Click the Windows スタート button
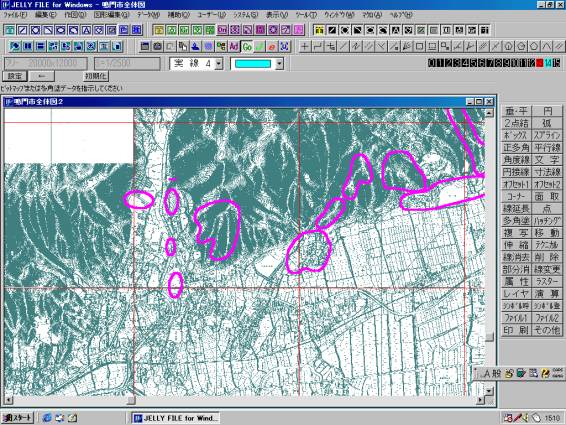 18,418
